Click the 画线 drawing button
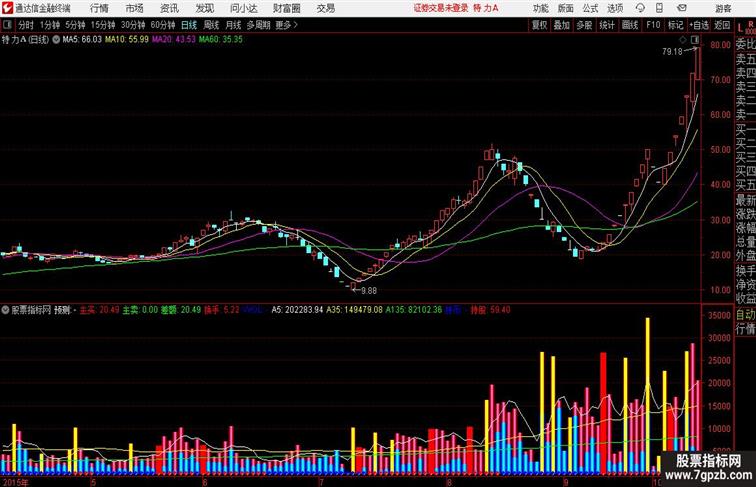This screenshot has width=756, height=487. 630,25
